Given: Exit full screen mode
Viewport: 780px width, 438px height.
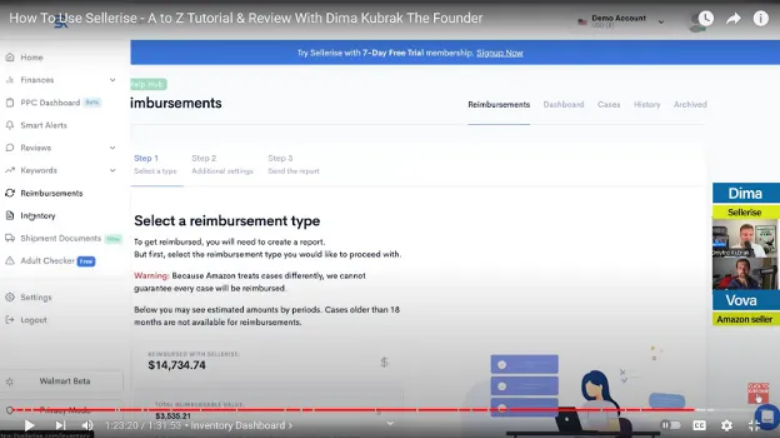Looking at the screenshot, I should [755, 426].
